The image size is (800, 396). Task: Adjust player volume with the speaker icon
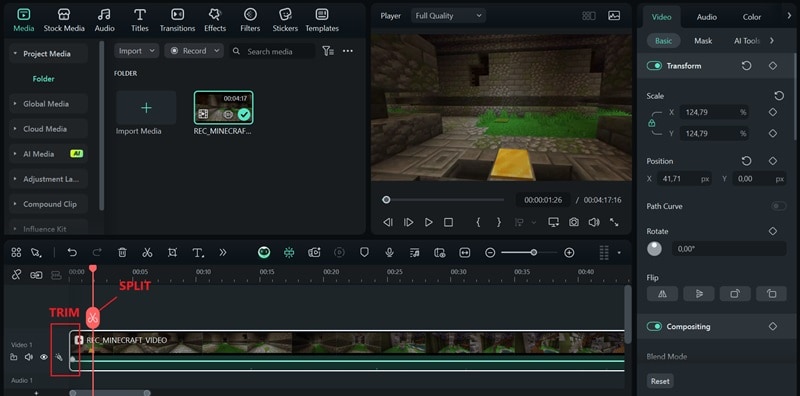coord(594,222)
